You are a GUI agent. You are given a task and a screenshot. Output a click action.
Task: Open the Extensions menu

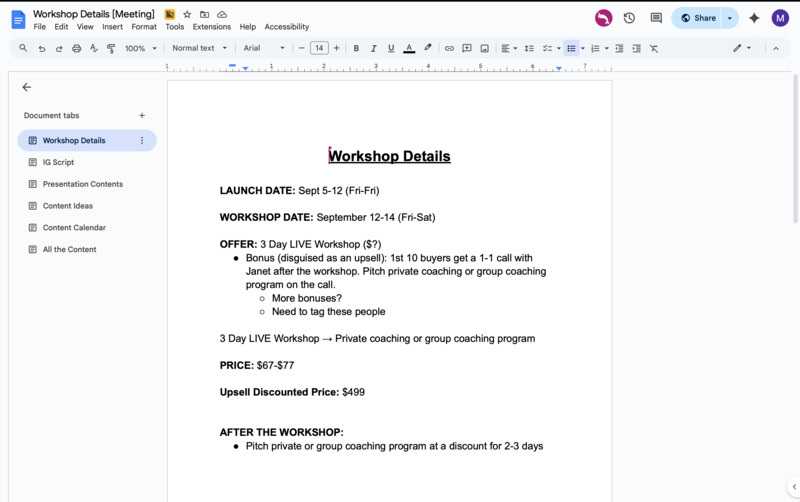click(x=212, y=27)
